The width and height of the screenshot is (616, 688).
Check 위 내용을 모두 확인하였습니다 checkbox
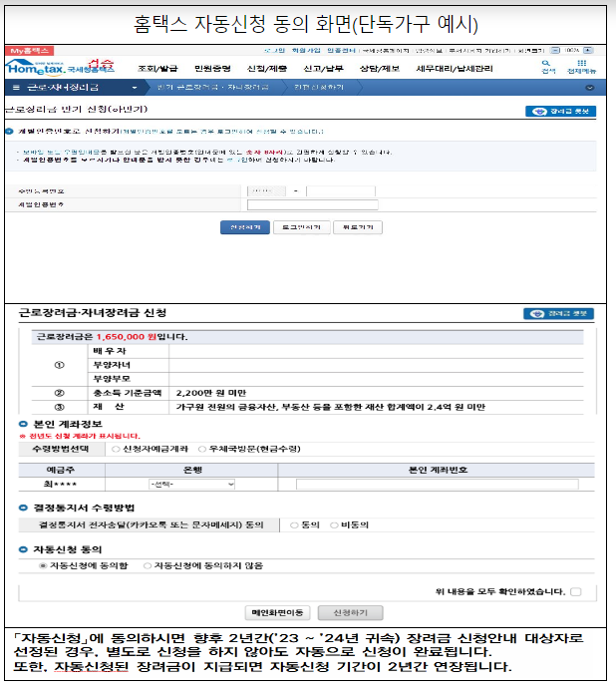point(576,592)
